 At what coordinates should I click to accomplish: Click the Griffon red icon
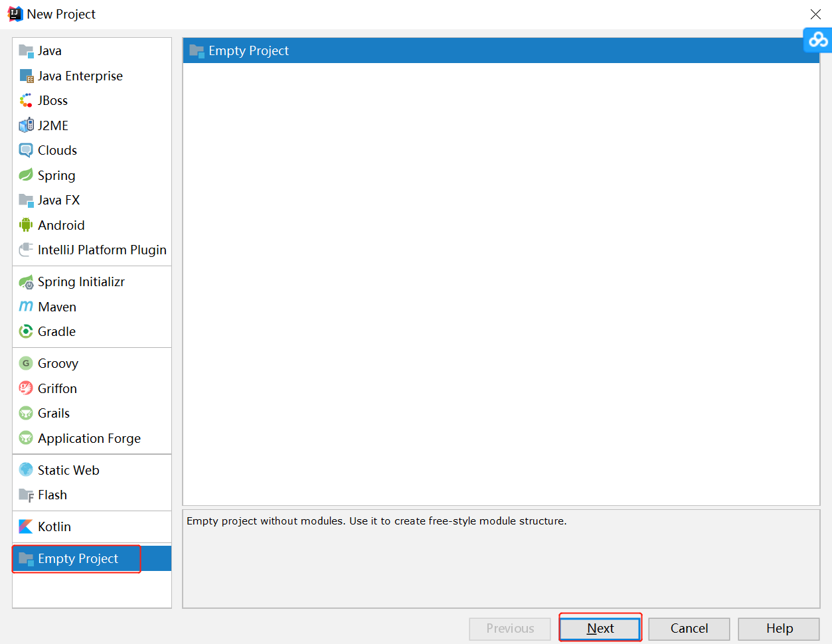coord(26,388)
